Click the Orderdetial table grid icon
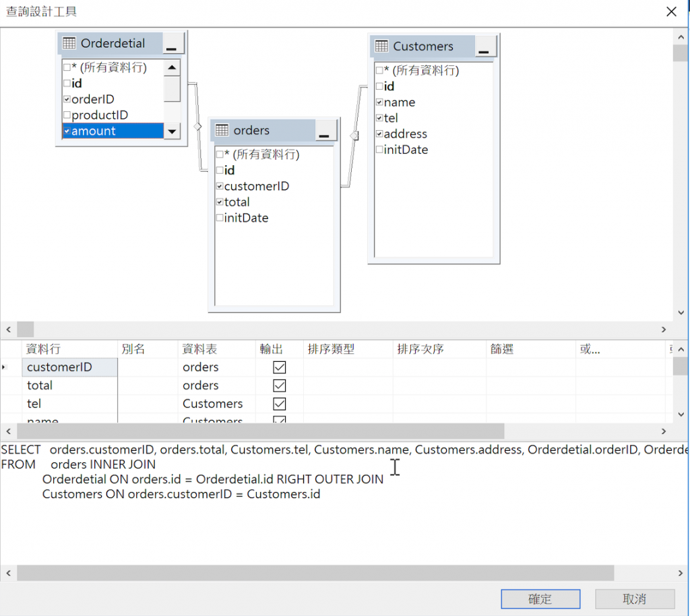The width and height of the screenshot is (690, 616). pyautogui.click(x=69, y=43)
